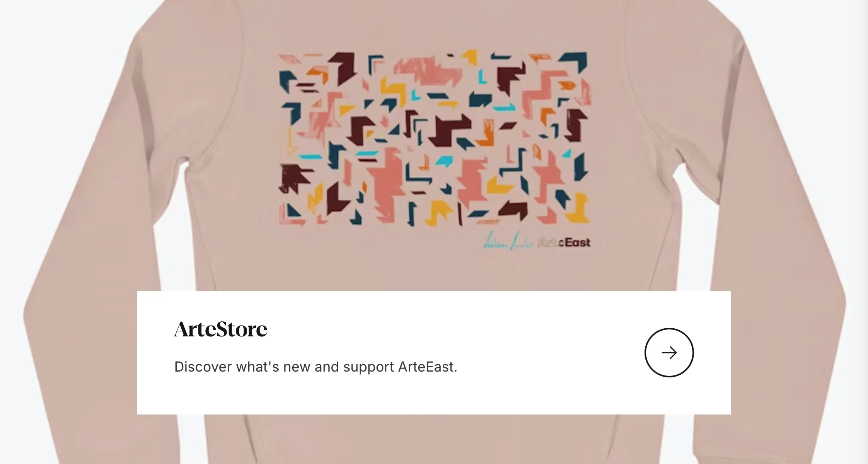This screenshot has height=464, width=868.
Task: Click the word "Discover" in the card
Action: click(x=203, y=367)
